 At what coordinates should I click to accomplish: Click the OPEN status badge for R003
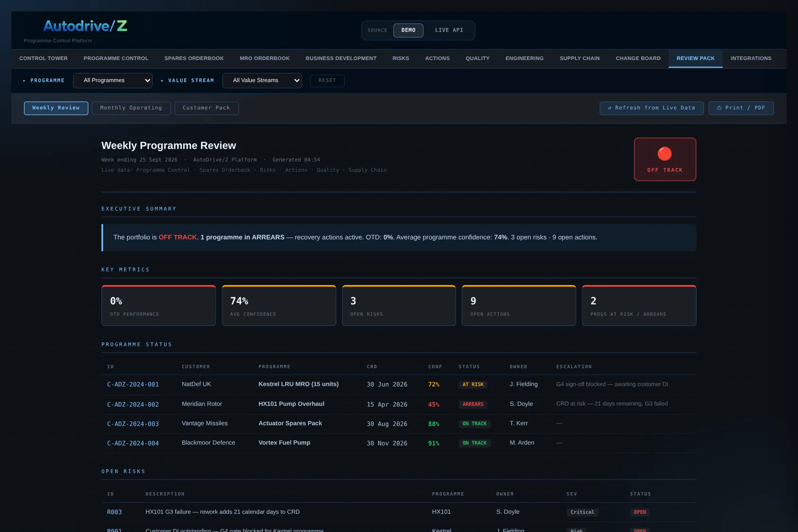pos(640,512)
